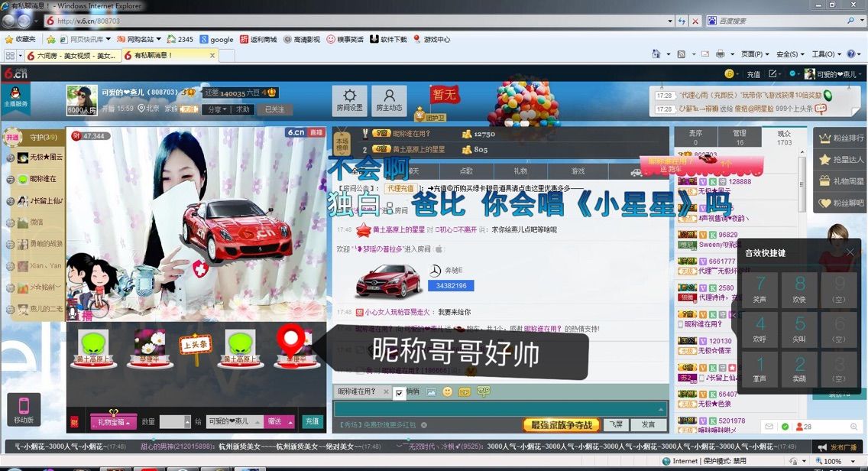The image size is (868, 471).
Task: Click the 已关注 follow toggle
Action: click(274, 109)
